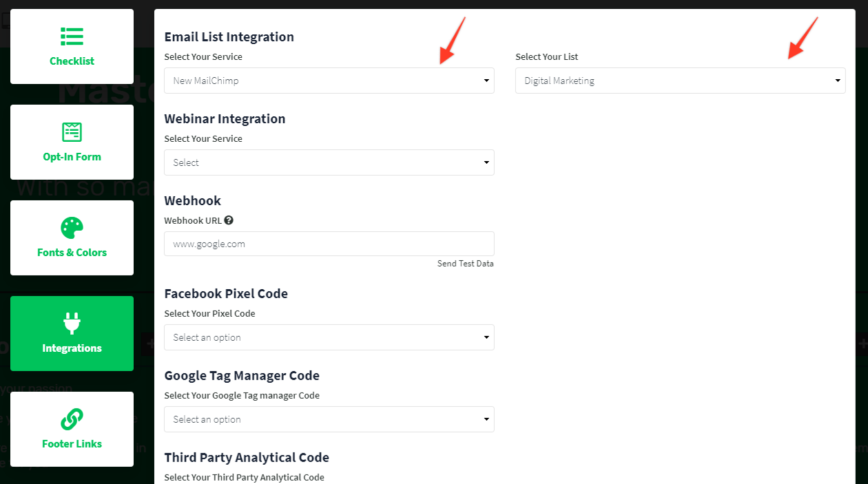Open the Footer Links sidebar tab
The image size is (868, 484).
click(72, 429)
